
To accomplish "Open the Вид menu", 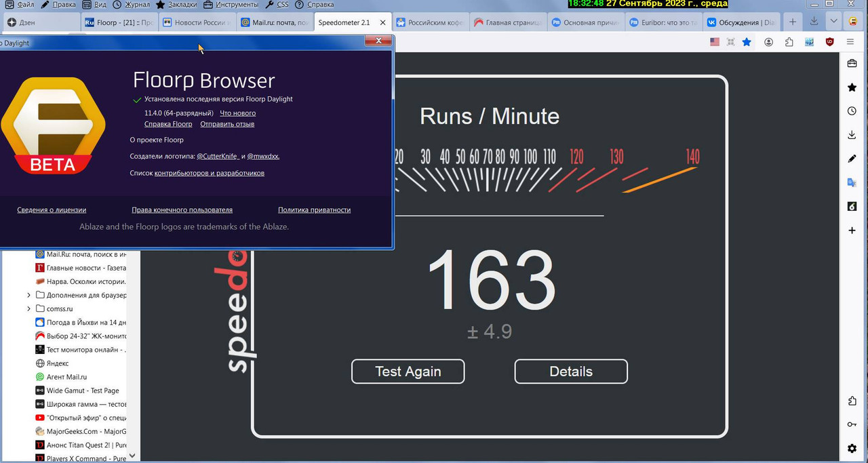I will [94, 4].
